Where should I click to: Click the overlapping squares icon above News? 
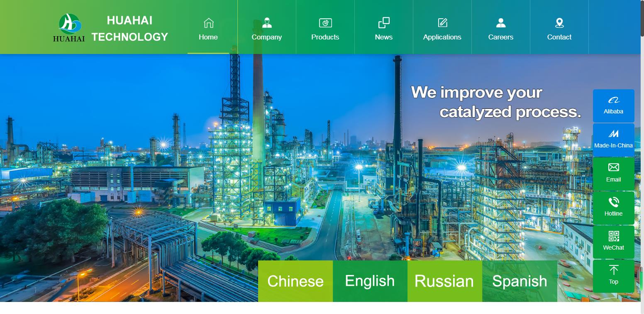click(x=384, y=23)
